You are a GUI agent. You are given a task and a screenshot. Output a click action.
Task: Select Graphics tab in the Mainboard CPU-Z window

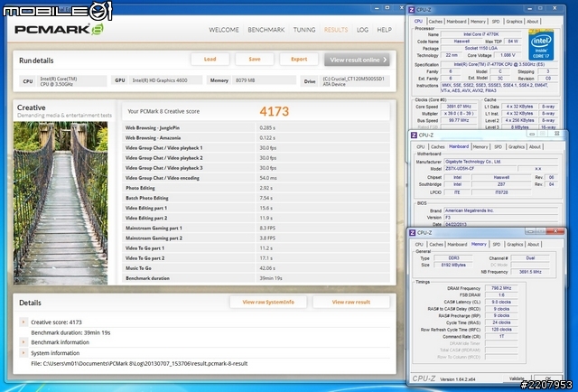(516, 146)
